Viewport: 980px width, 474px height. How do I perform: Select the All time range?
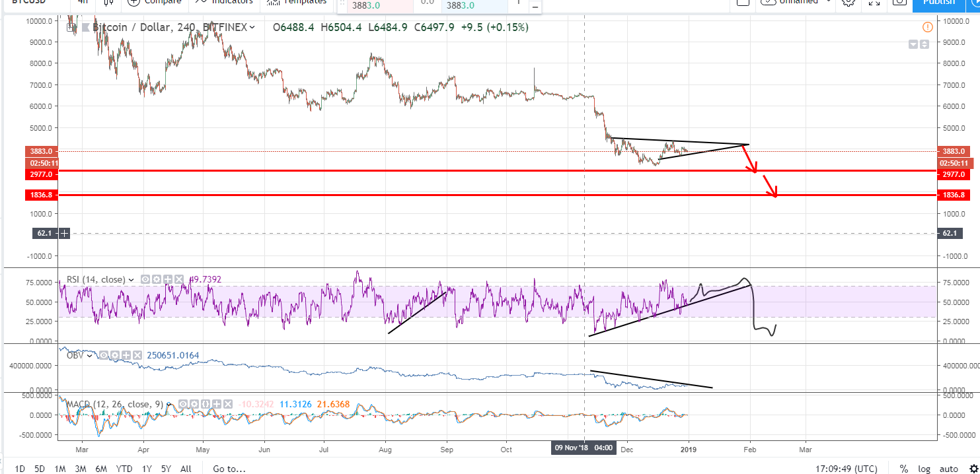click(x=186, y=469)
